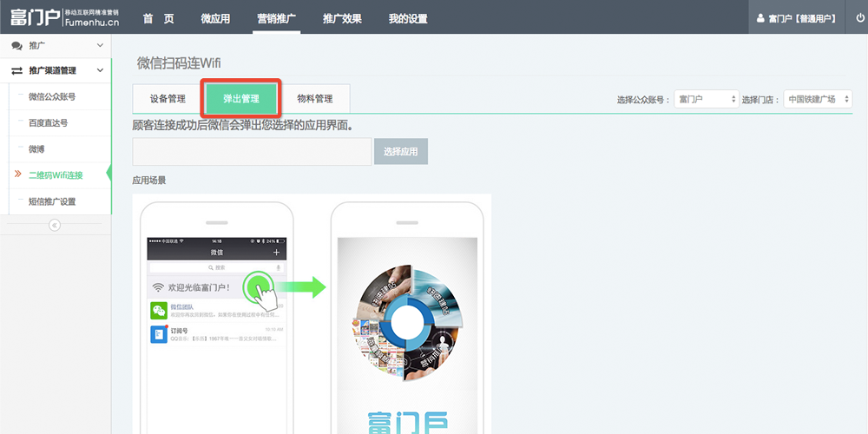868x434 pixels.
Task: Open 推广效果 in top navigation
Action: [x=342, y=18]
